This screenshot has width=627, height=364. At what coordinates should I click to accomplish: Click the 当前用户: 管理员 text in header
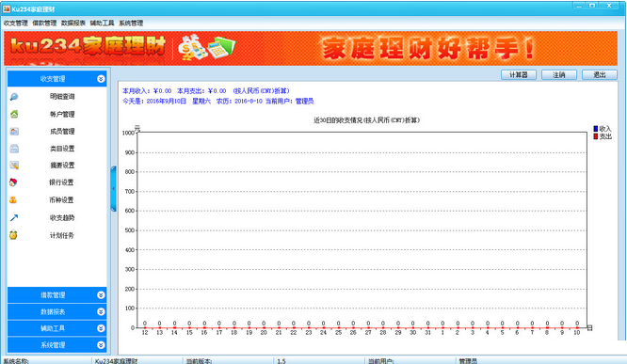point(290,101)
